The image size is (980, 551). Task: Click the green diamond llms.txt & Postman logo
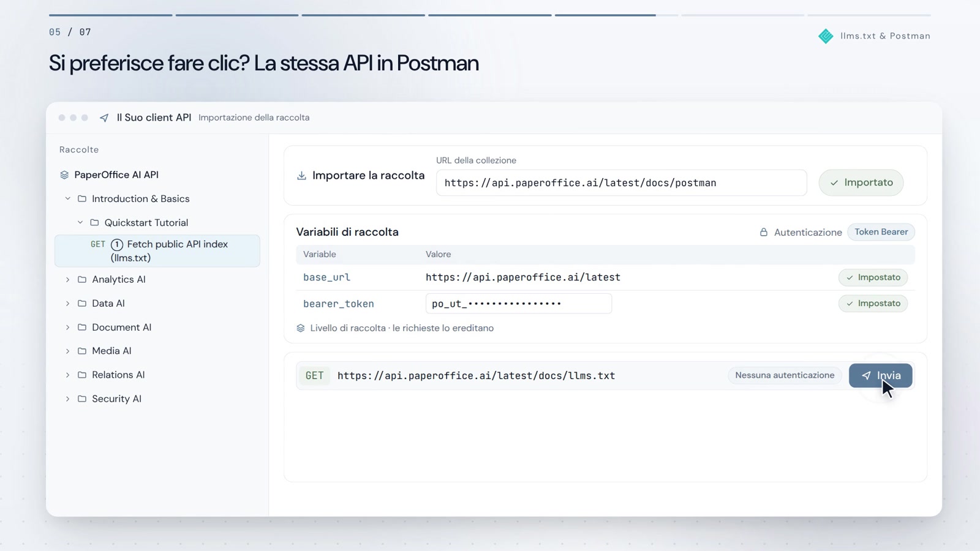(x=826, y=36)
